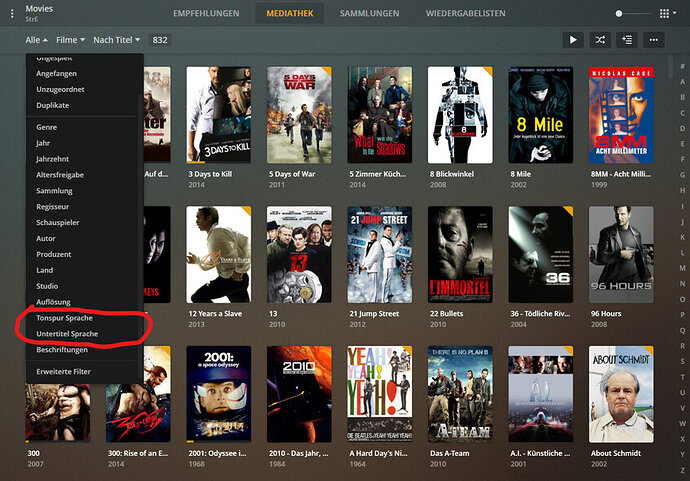Add to playlist using the list-plus icon
Viewport: 690px width, 481px height.
tap(627, 40)
